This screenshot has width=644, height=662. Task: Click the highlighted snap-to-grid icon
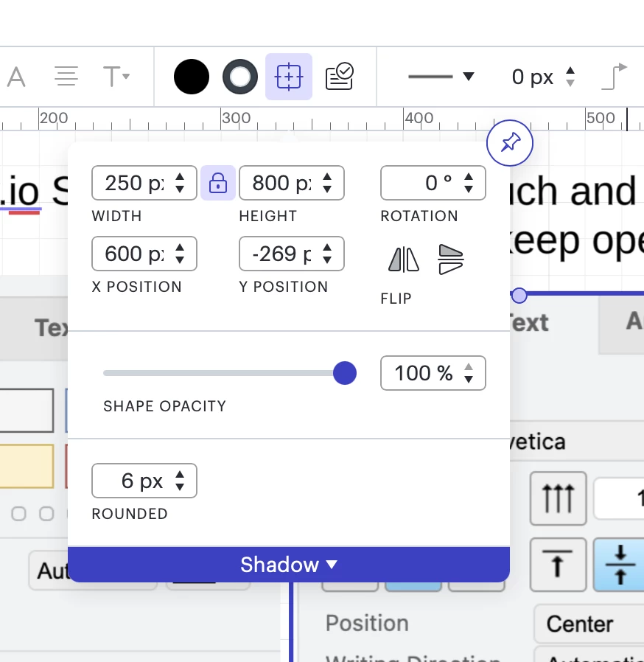point(289,77)
